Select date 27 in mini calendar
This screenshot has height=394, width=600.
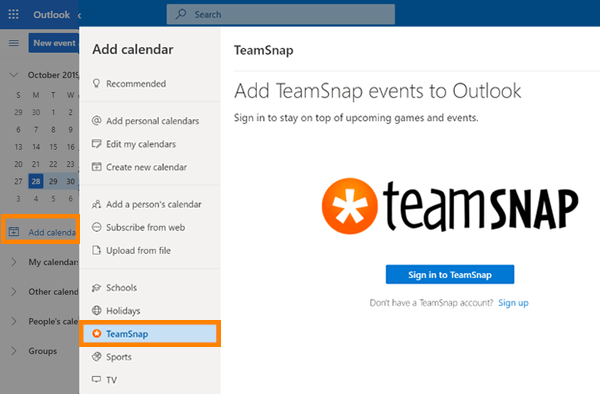(18, 181)
